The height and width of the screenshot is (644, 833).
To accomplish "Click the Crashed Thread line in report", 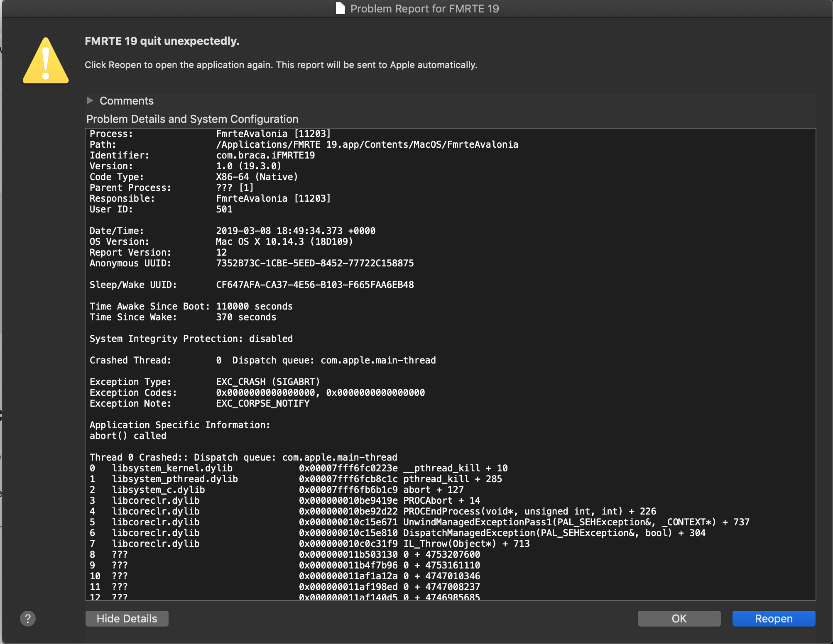I will click(263, 360).
